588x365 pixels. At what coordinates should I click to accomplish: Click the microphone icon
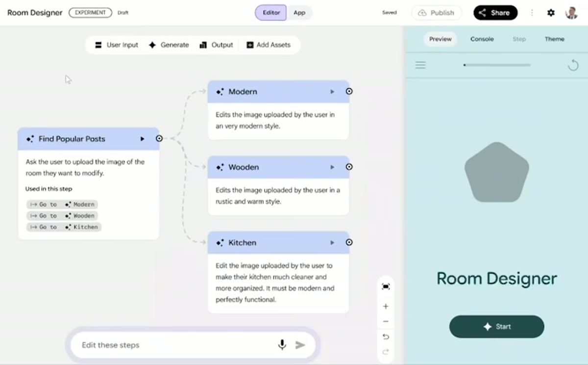click(282, 345)
